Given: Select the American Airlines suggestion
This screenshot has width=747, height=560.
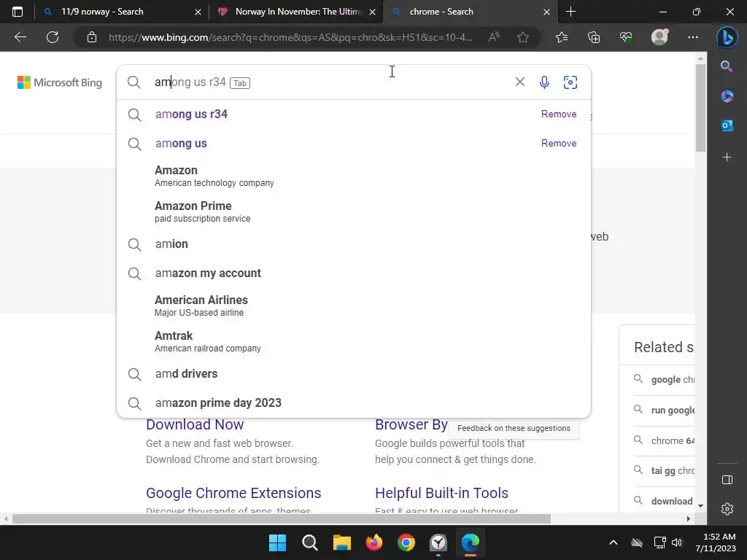Looking at the screenshot, I should coord(354,306).
